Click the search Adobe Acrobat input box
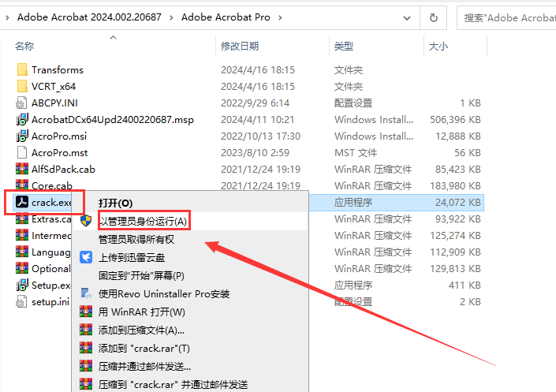Image resolution: width=556 pixels, height=392 pixels. (506, 17)
